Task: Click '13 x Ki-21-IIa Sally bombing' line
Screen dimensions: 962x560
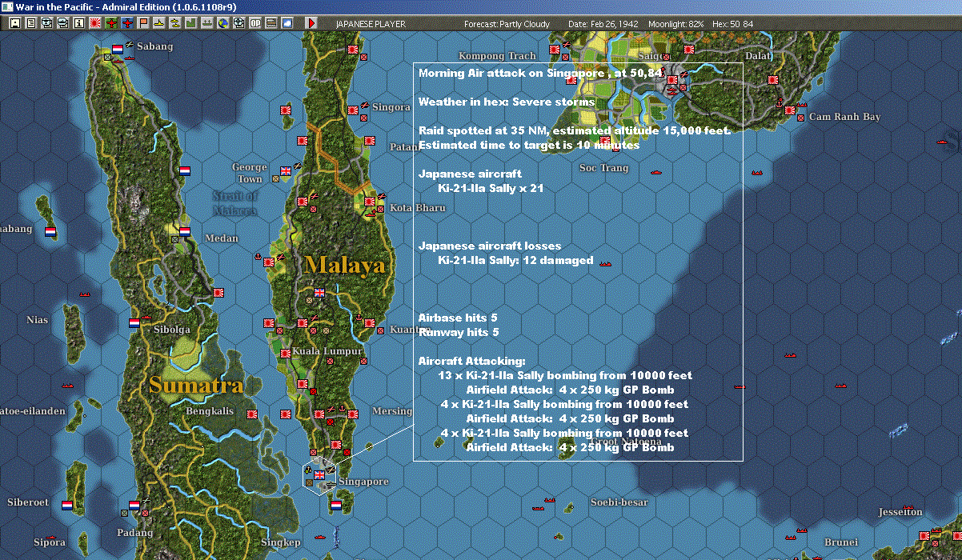Action: pyautogui.click(x=565, y=375)
